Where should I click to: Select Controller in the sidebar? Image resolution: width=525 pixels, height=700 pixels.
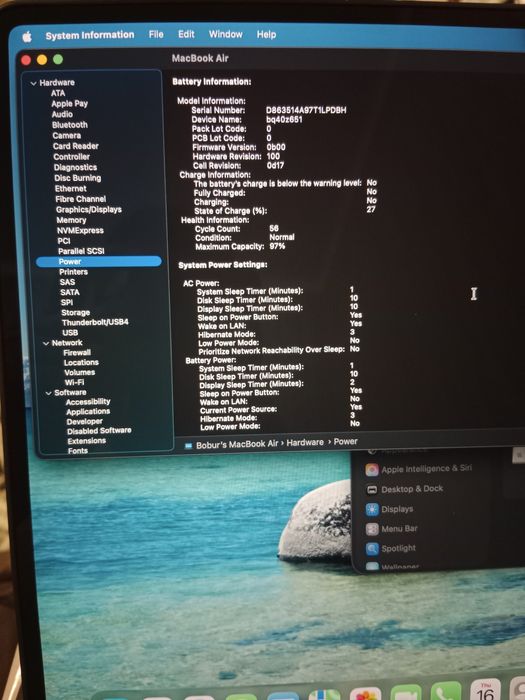pos(71,157)
